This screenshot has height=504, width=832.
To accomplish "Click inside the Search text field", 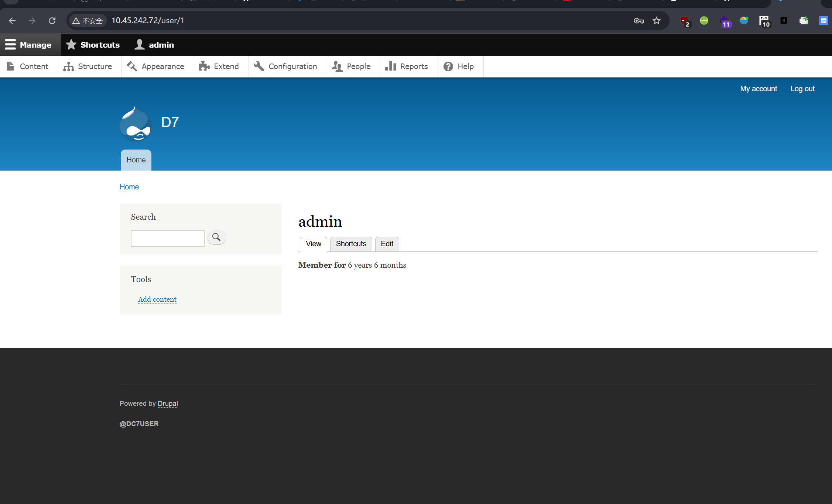I will tap(168, 238).
